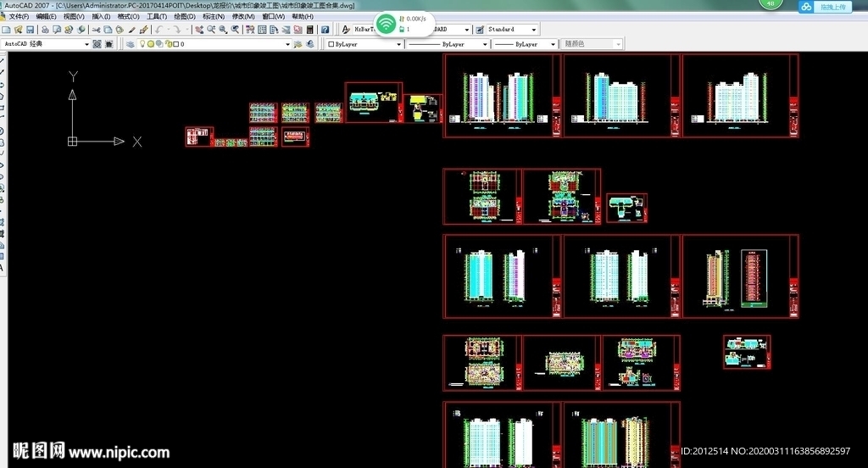Click the Undo arrow icon
Viewport: 868px width, 468px height.
coord(159,30)
